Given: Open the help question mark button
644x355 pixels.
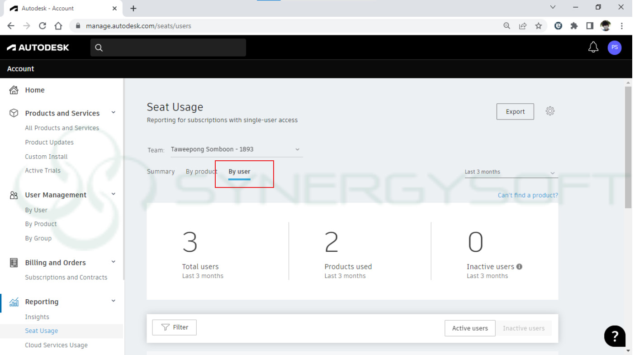Looking at the screenshot, I should pyautogui.click(x=615, y=336).
